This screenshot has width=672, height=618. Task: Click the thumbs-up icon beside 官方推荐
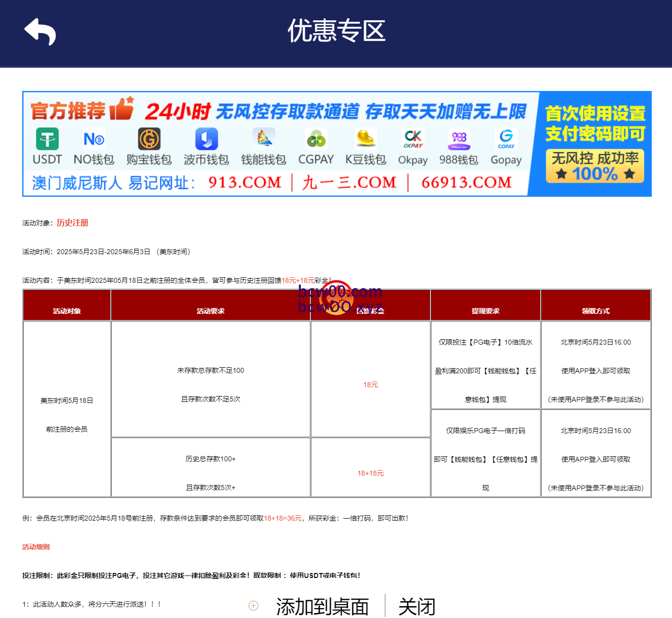click(x=122, y=108)
